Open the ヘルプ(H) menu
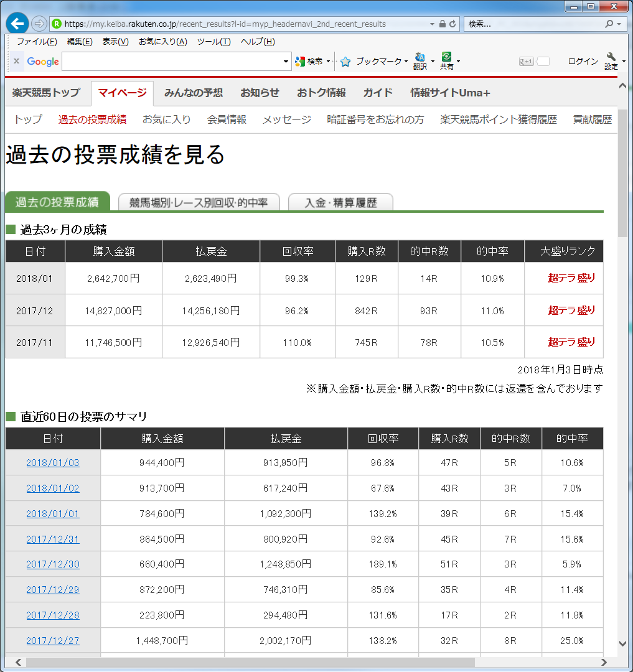The image size is (633, 672). (x=258, y=42)
